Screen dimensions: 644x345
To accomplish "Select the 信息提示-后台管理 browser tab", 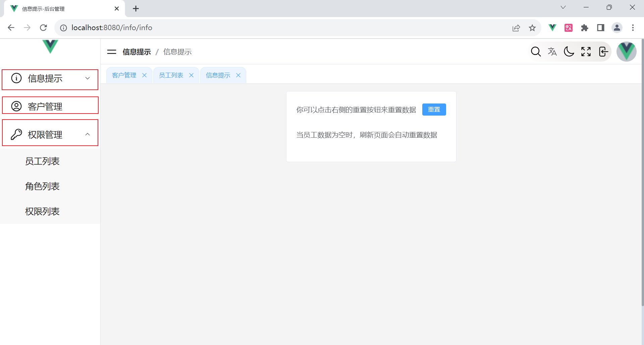I will [64, 9].
